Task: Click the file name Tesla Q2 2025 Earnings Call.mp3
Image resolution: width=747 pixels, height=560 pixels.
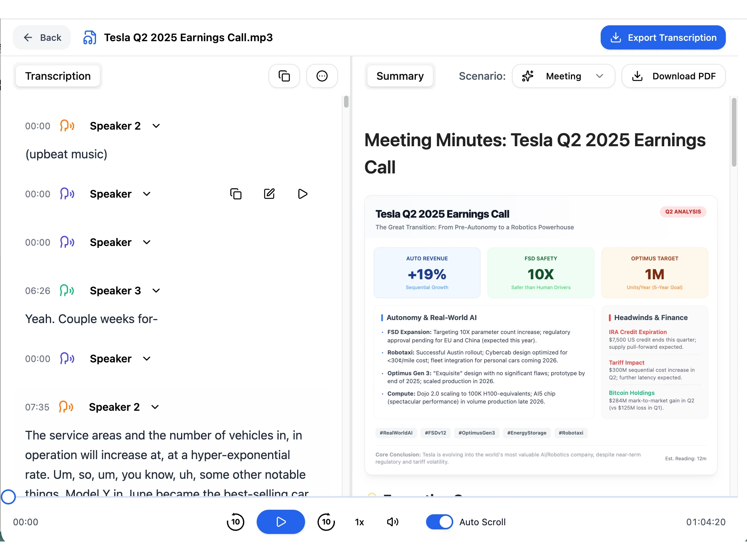Action: coord(188,37)
